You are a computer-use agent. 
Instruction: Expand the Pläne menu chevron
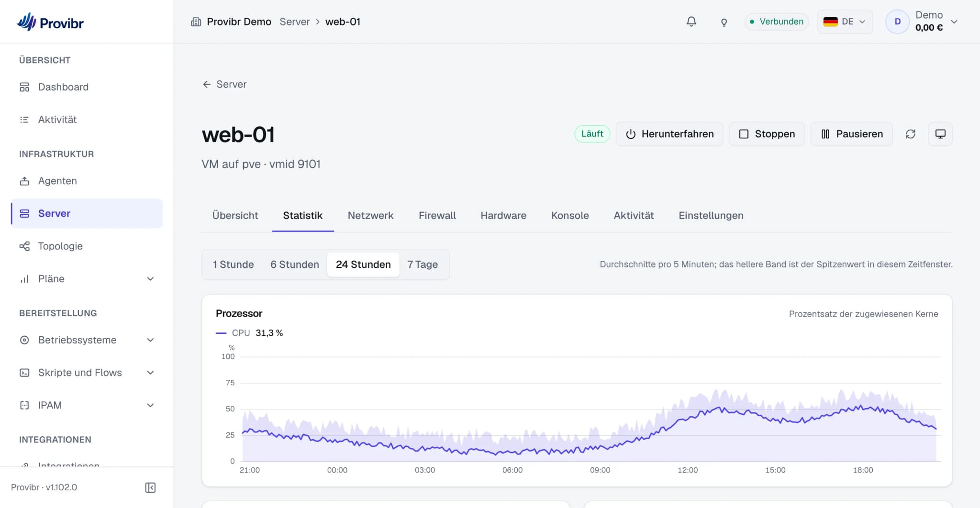coord(150,279)
